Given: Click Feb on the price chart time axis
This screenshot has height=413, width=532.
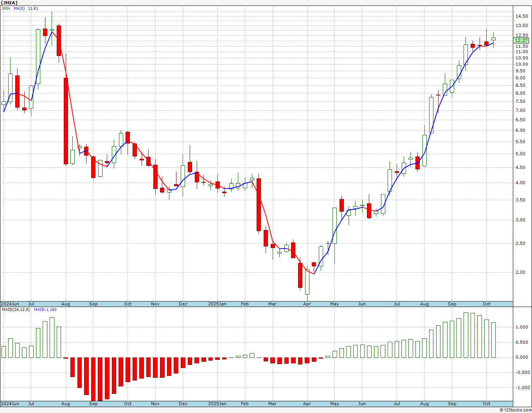Looking at the screenshot, I should click(x=245, y=304).
